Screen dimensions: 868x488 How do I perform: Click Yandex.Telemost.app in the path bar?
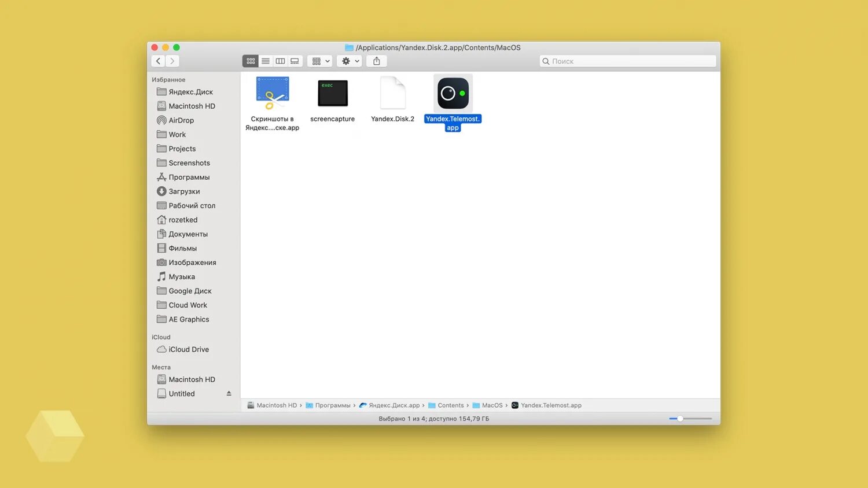click(x=546, y=405)
